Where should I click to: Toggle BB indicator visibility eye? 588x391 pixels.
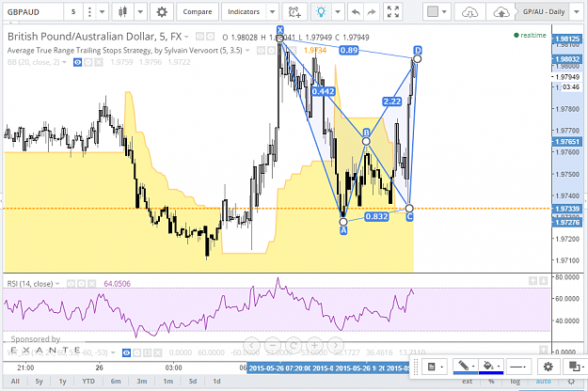click(x=77, y=62)
